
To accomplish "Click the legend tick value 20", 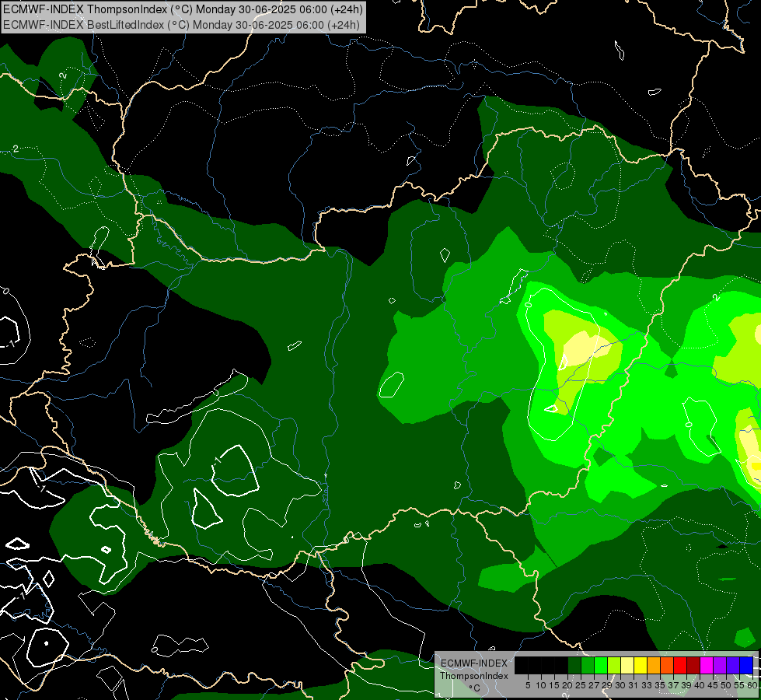I will 568,685.
